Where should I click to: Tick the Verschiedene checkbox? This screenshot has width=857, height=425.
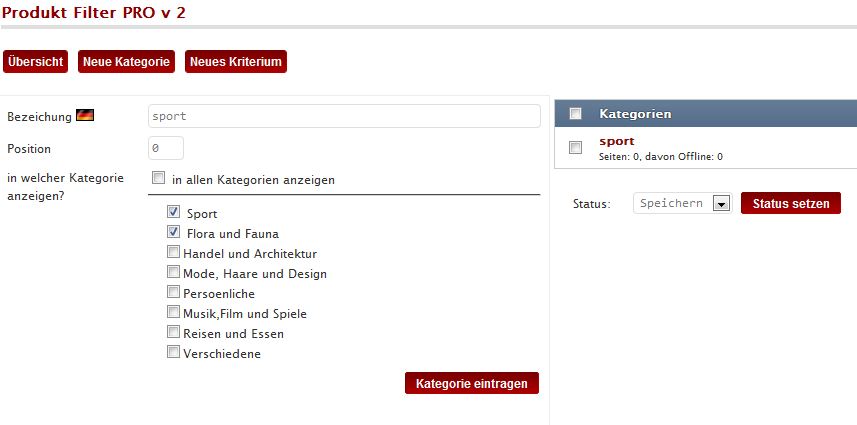coord(174,352)
